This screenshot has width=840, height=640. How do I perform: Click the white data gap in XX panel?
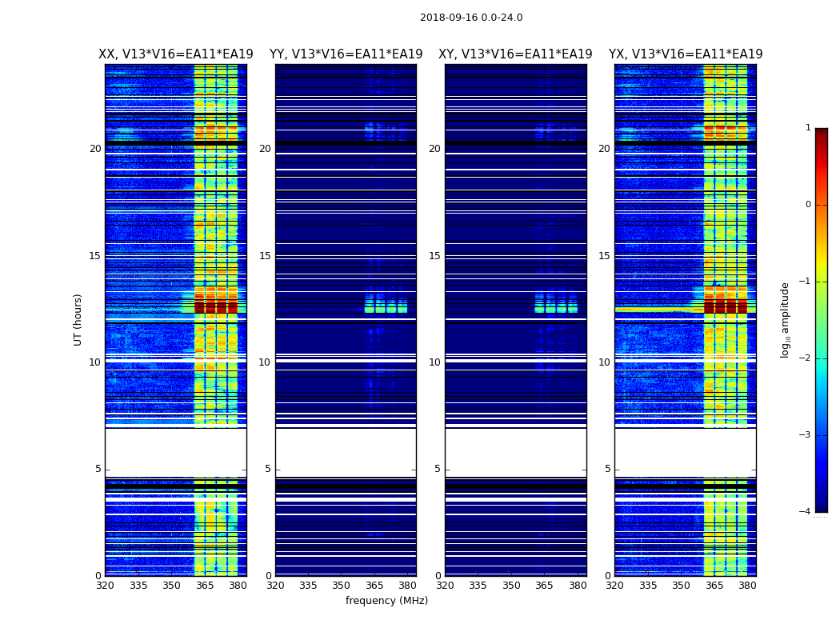(x=176, y=453)
